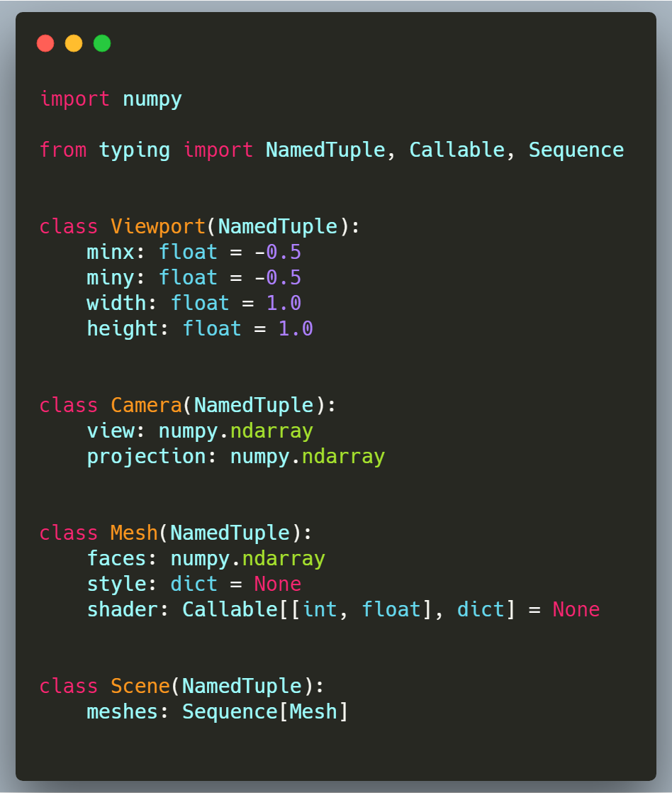Click the 'from' keyword
Image resolution: width=672 pixels, height=793 pixels.
pyautogui.click(x=63, y=150)
